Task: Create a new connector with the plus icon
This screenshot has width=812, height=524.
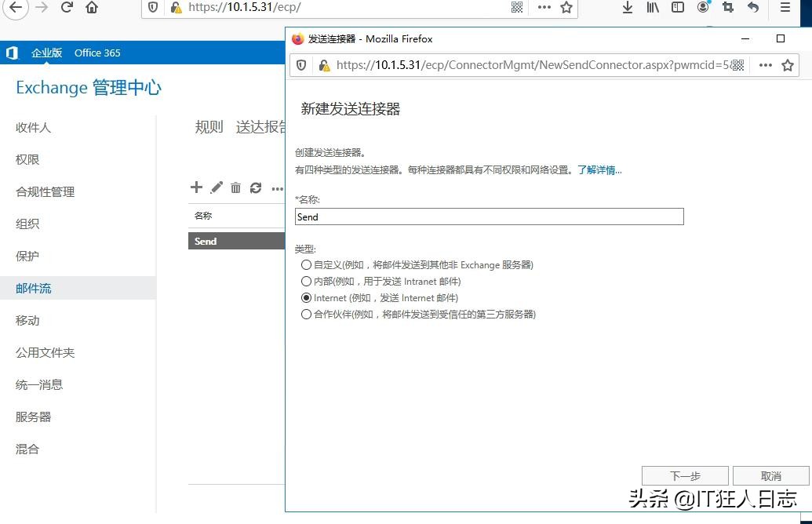Action: (x=195, y=187)
